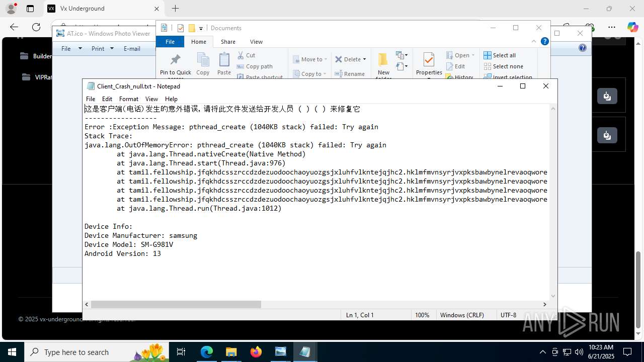The width and height of the screenshot is (644, 362).
Task: Open the VIPRat folder on VX page
Action: (37, 77)
